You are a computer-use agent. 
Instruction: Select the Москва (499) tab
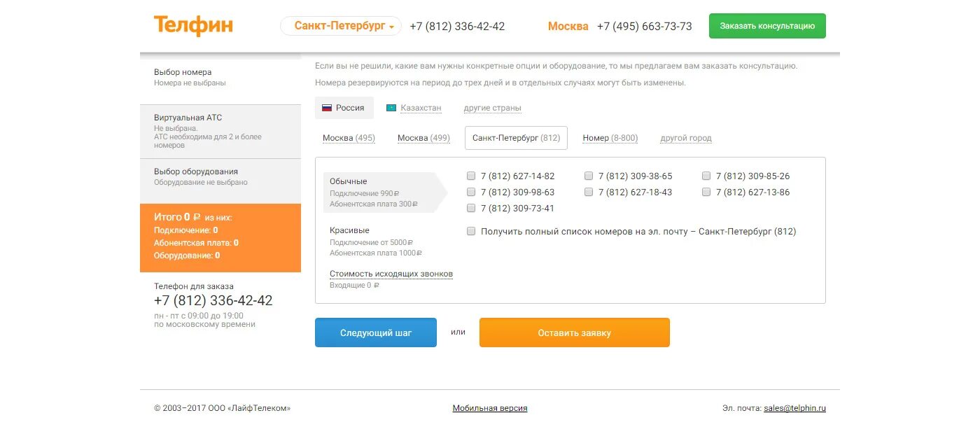tap(423, 138)
